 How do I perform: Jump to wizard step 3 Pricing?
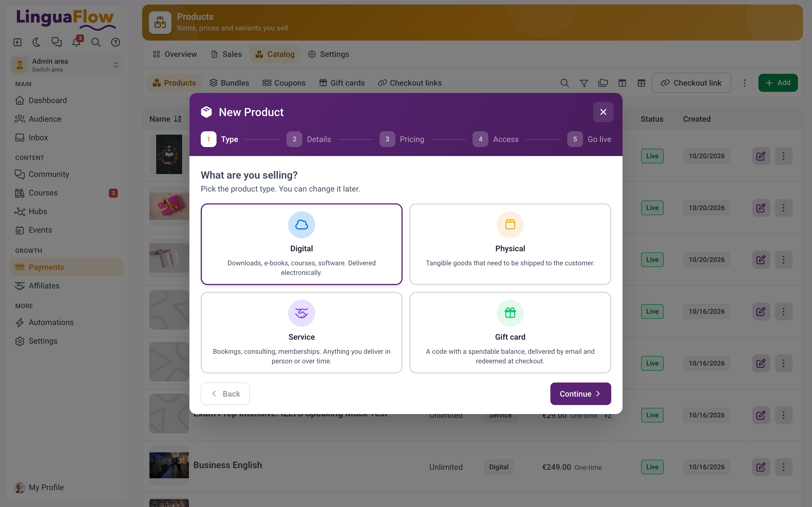pyautogui.click(x=402, y=139)
